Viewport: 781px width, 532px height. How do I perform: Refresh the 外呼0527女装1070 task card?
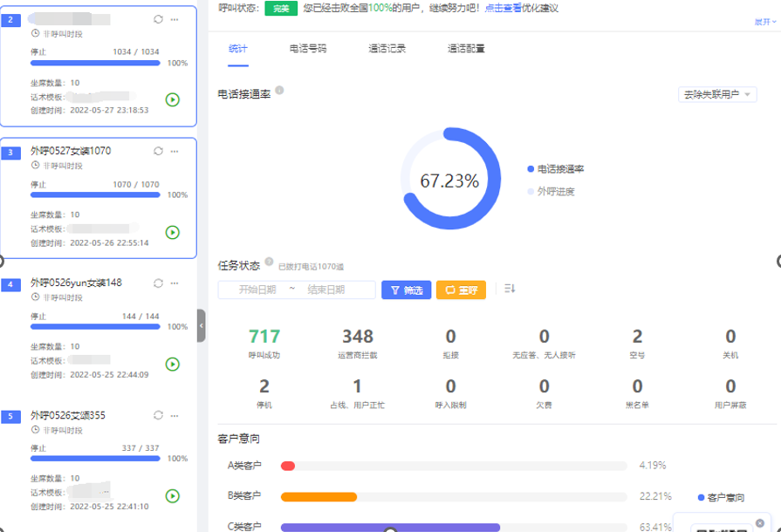pyautogui.click(x=158, y=151)
